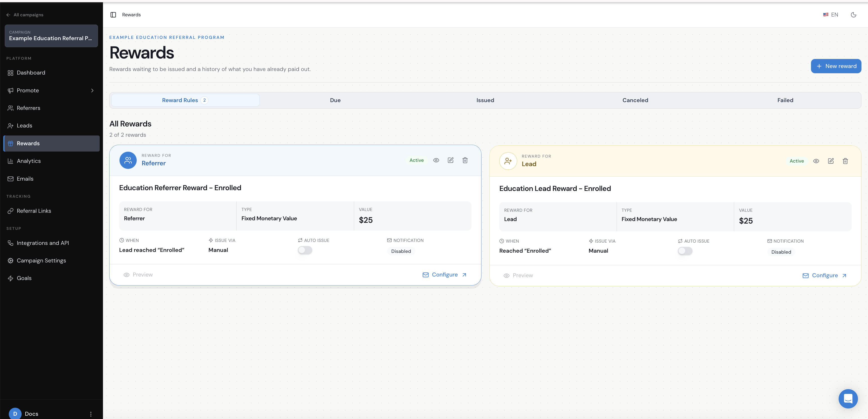This screenshot has height=419, width=868.
Task: Open Campaign Settings page
Action: 51,260
